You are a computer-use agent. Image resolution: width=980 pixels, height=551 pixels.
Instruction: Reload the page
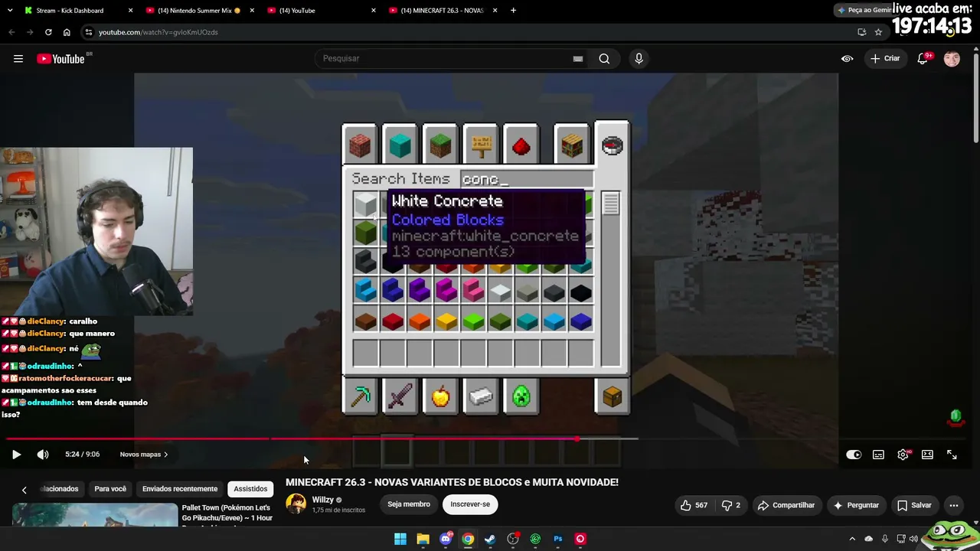click(x=48, y=32)
